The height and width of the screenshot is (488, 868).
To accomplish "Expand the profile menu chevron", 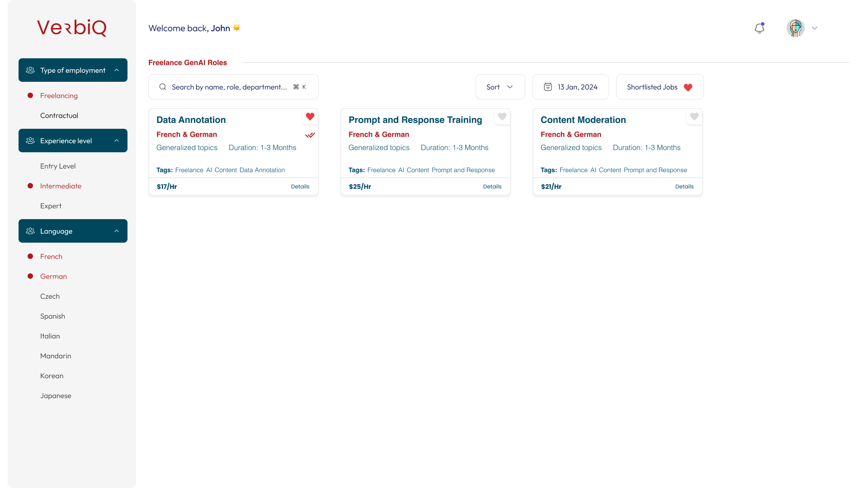I will (815, 28).
